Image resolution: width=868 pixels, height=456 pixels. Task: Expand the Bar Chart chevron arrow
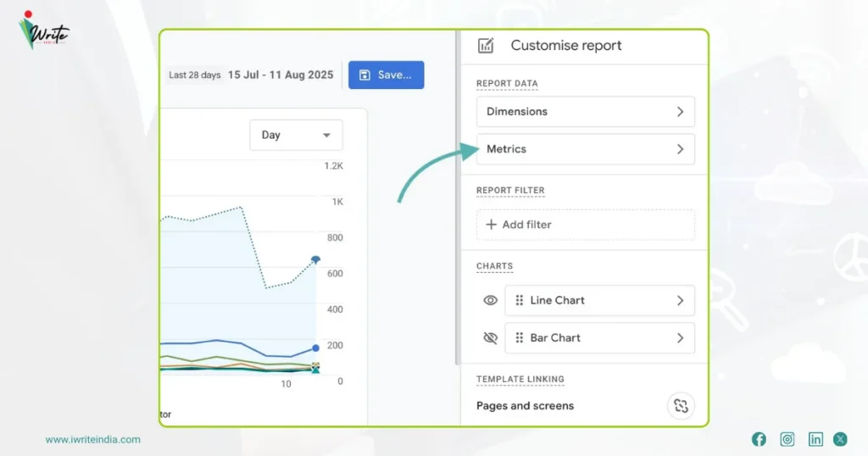tap(681, 338)
